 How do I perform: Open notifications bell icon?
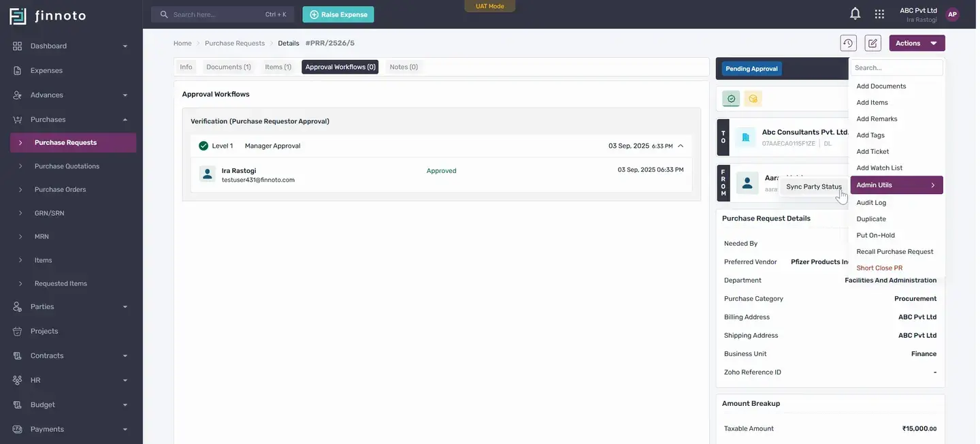855,14
